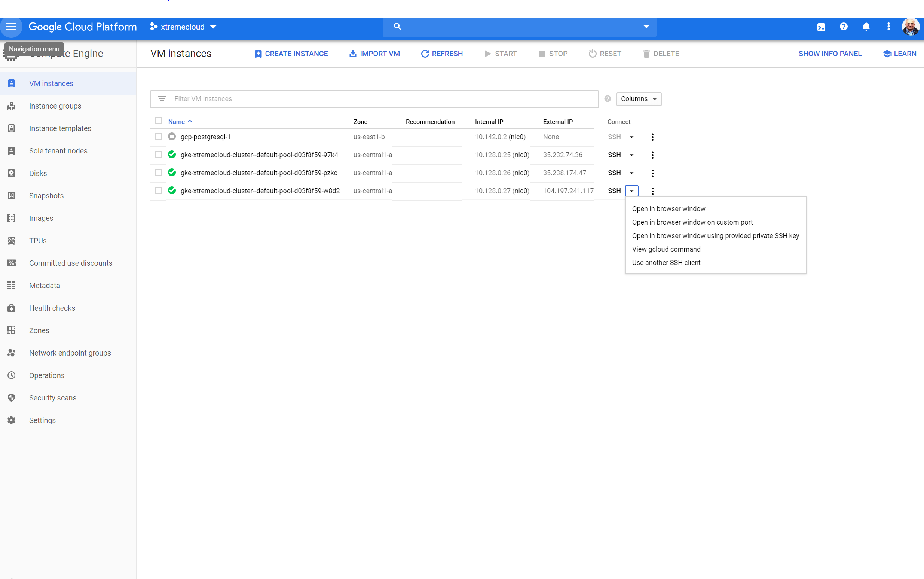Open Health checks page
The image size is (924, 579).
[68, 308]
